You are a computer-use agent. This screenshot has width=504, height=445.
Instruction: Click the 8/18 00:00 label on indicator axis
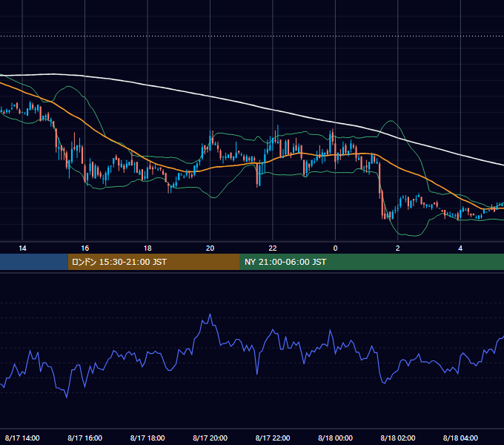335,438
